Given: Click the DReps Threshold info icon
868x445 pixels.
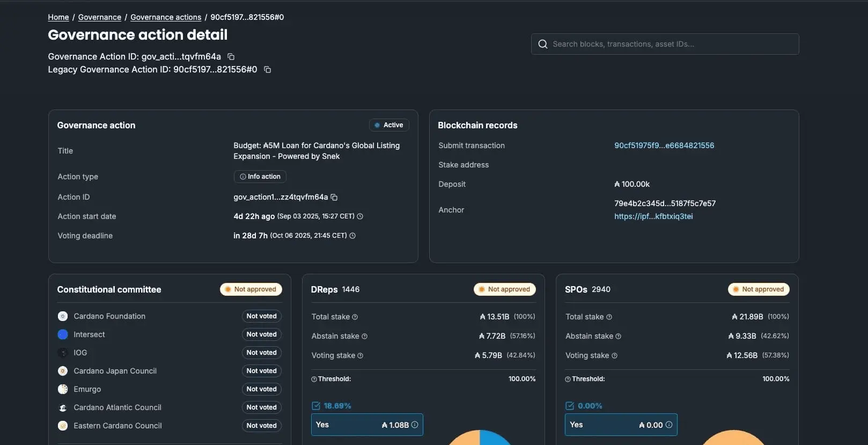Looking at the screenshot, I should tap(314, 379).
